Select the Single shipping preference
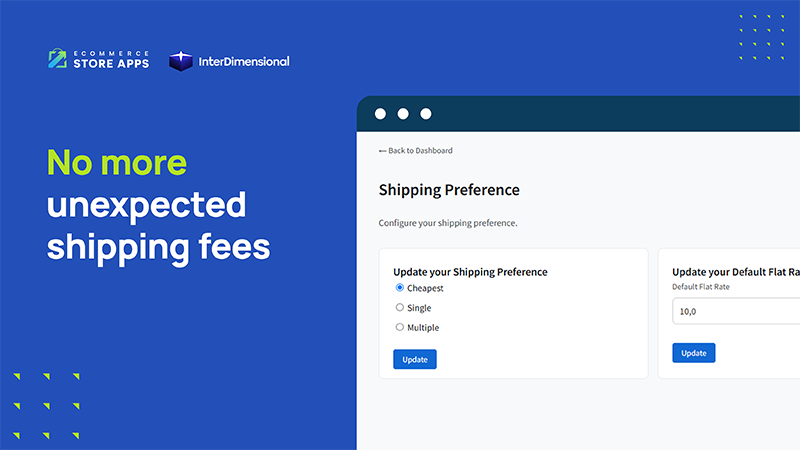 [x=400, y=308]
